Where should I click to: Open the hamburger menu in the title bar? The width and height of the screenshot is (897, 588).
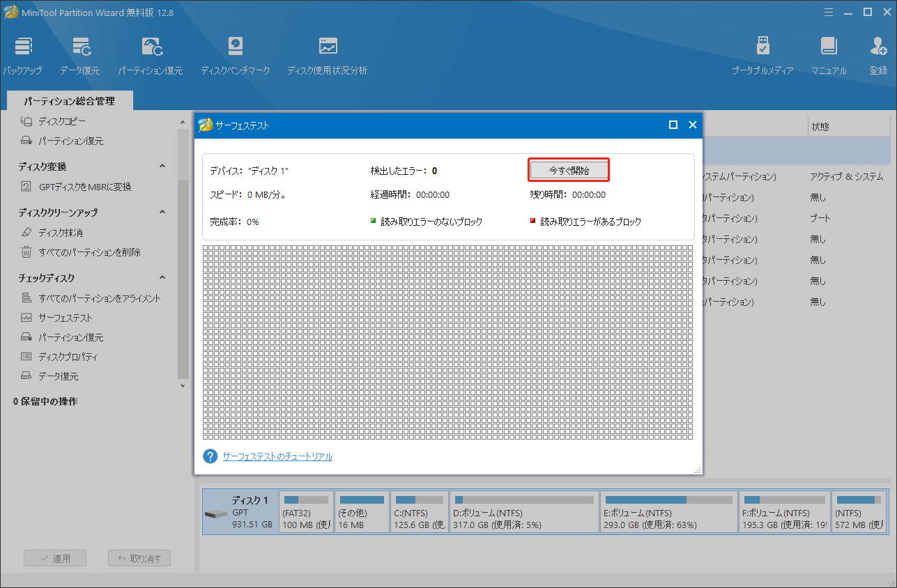829,12
